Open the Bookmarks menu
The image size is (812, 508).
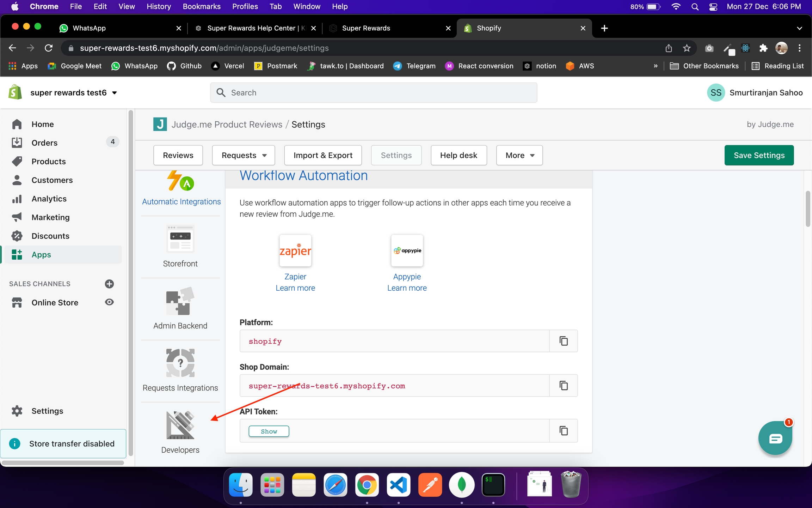[201, 6]
